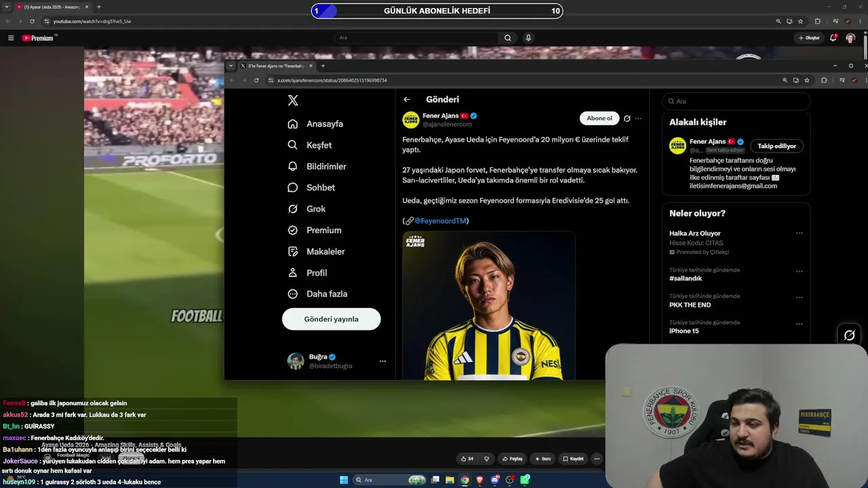The width and height of the screenshot is (868, 488).
Task: Open Profil in the X sidebar
Action: [308, 272]
